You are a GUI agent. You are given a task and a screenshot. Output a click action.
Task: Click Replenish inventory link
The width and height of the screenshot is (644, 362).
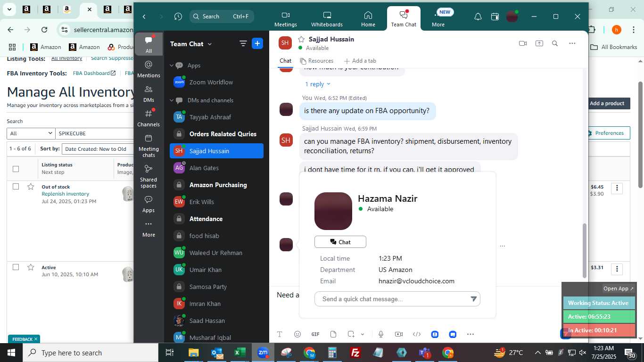pos(65,194)
